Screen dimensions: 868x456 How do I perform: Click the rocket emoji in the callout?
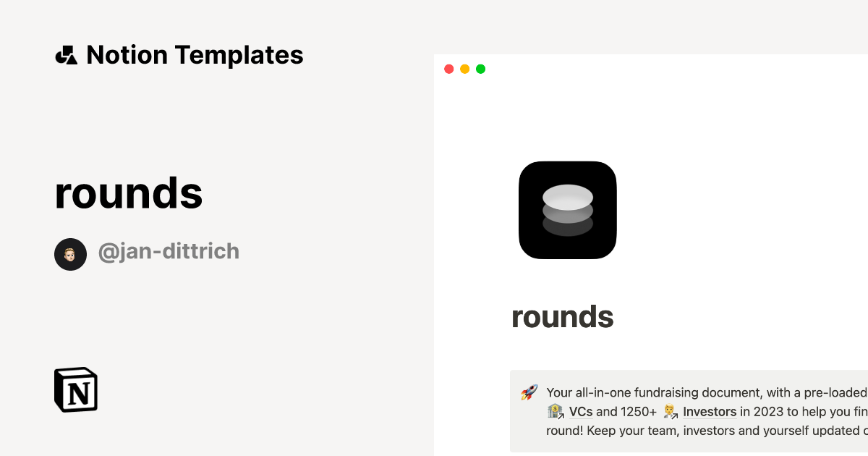(x=527, y=392)
